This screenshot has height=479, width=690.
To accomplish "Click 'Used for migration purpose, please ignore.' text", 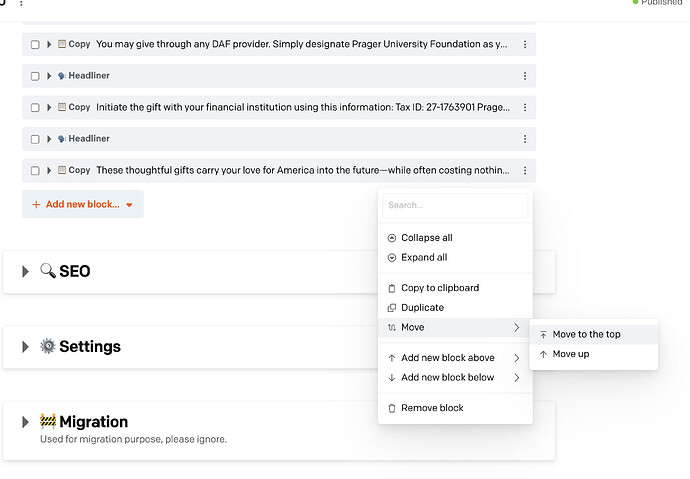I will pyautogui.click(x=133, y=439).
